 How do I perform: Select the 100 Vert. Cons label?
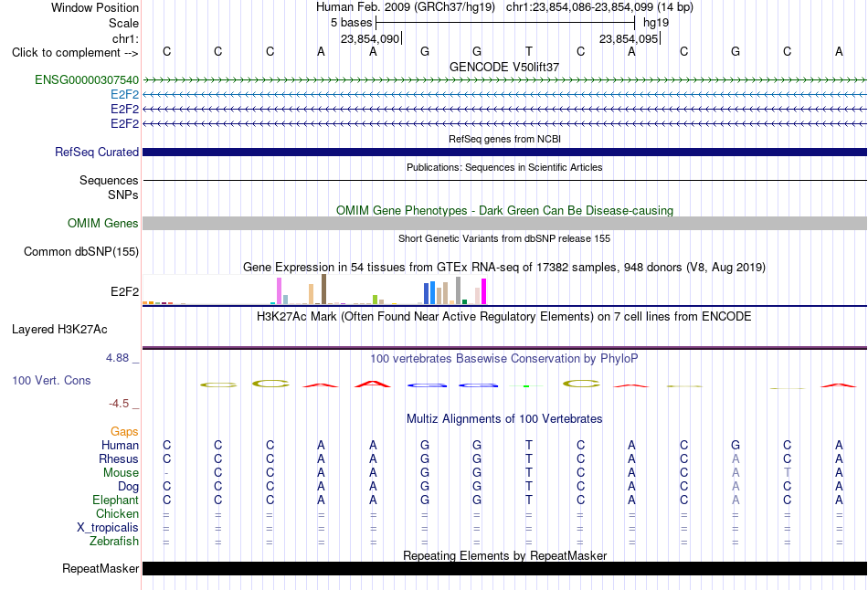[x=51, y=380]
